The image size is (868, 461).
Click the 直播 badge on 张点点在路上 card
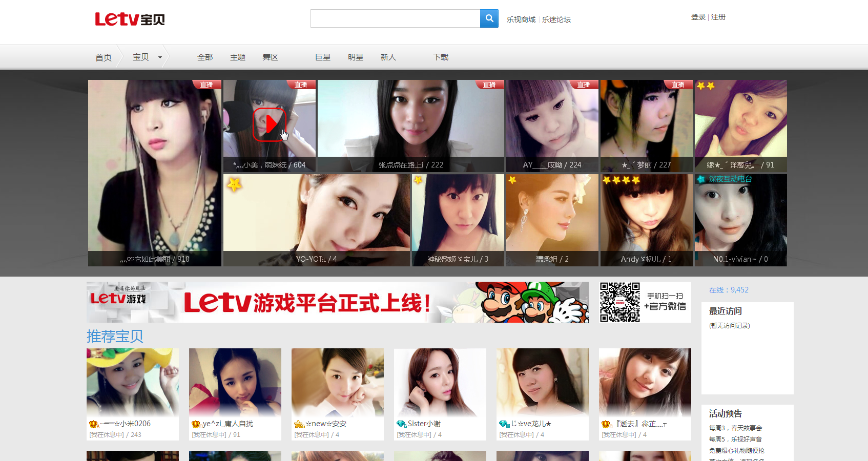tap(489, 85)
